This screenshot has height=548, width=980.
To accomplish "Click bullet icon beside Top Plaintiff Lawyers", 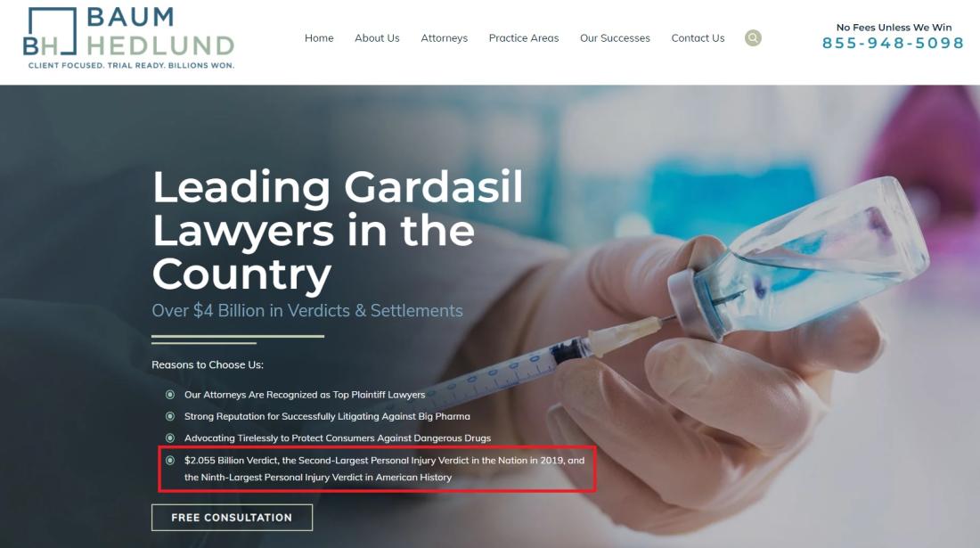I will [x=170, y=395].
